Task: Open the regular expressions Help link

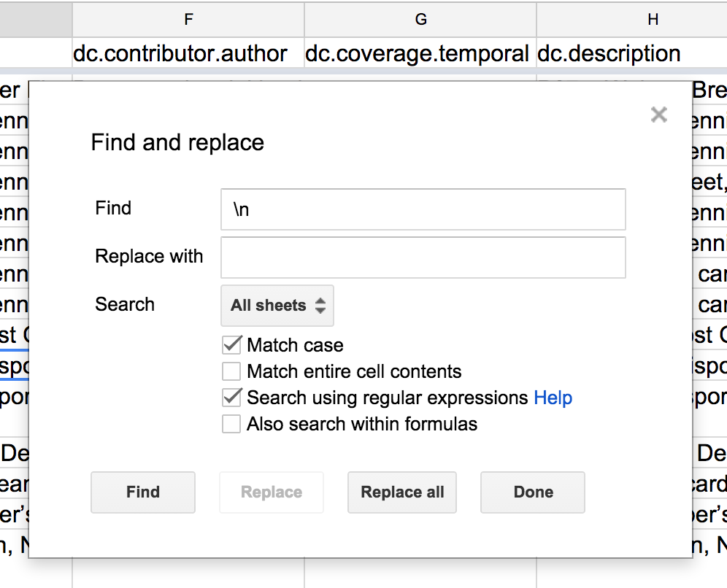Action: coord(553,398)
